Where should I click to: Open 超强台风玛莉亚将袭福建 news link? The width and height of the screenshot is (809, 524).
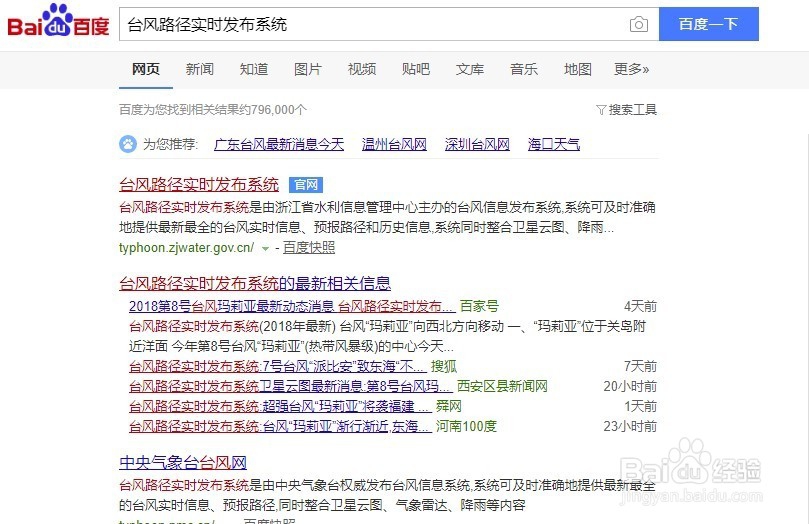point(280,406)
